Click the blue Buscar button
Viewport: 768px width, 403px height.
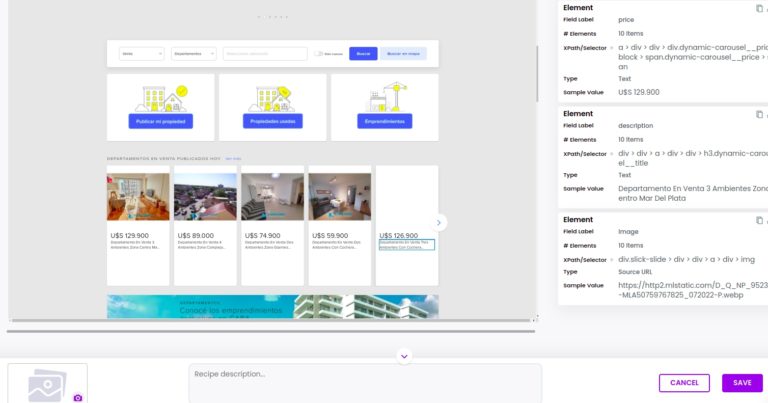pyautogui.click(x=363, y=54)
